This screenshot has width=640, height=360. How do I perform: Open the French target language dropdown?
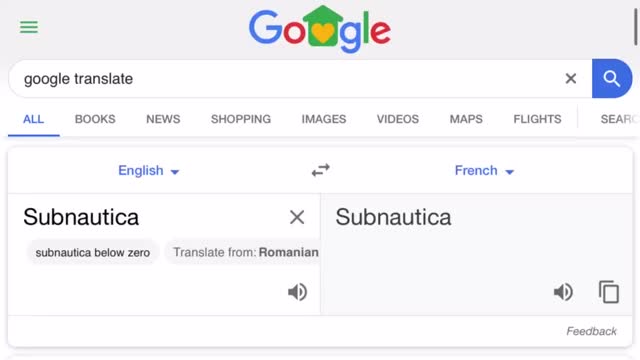(x=484, y=171)
